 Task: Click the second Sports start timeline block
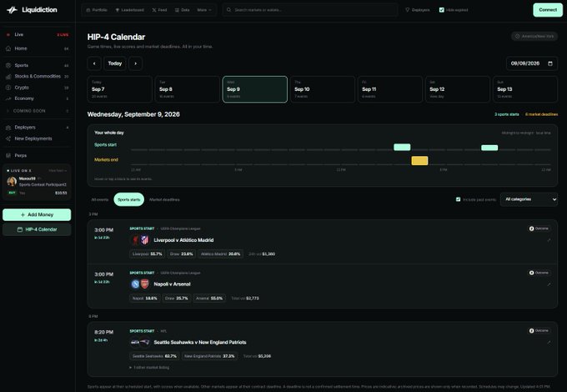point(489,148)
